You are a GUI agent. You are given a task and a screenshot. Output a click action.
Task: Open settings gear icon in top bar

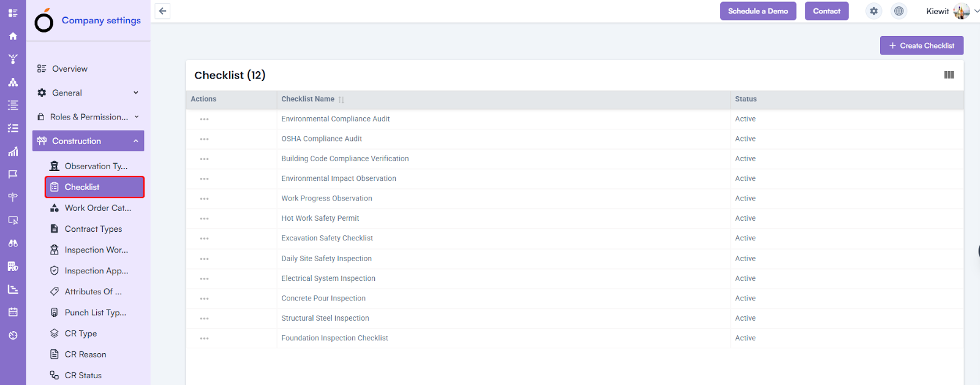(x=873, y=11)
